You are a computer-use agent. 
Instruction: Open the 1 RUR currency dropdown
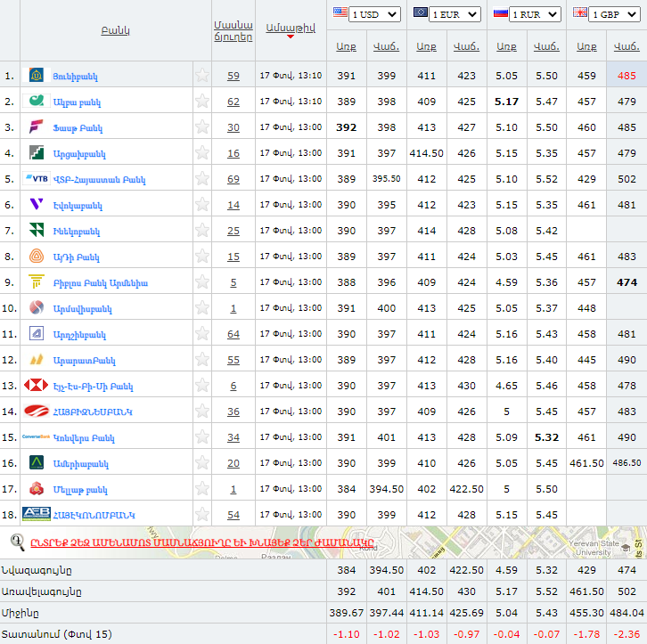click(x=535, y=14)
